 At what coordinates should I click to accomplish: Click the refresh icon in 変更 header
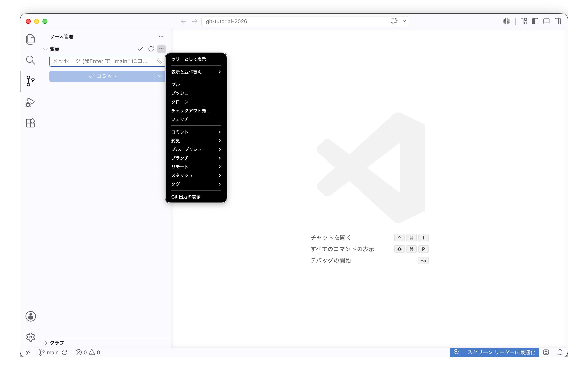coord(151,49)
